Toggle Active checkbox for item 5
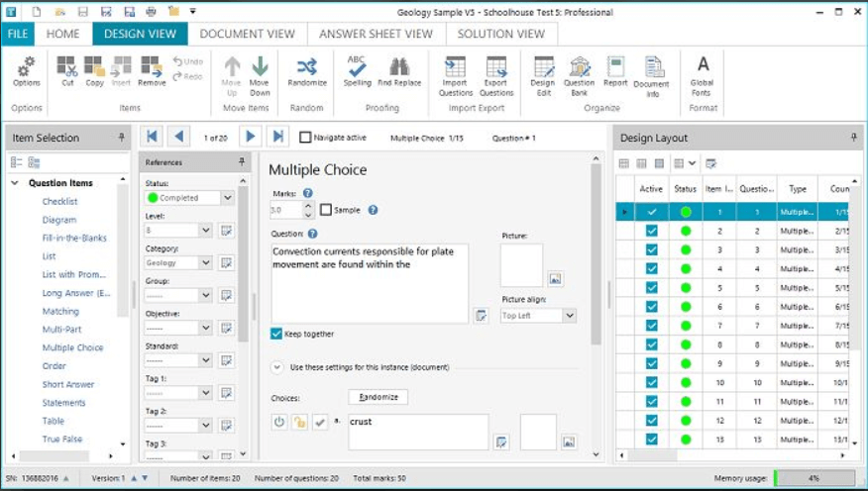The image size is (868, 491). pos(652,287)
